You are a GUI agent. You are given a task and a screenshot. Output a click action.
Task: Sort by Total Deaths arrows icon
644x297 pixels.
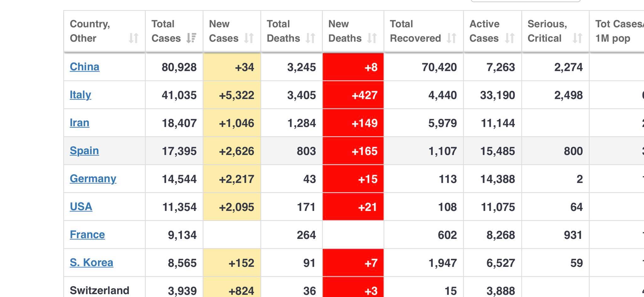[x=311, y=38]
